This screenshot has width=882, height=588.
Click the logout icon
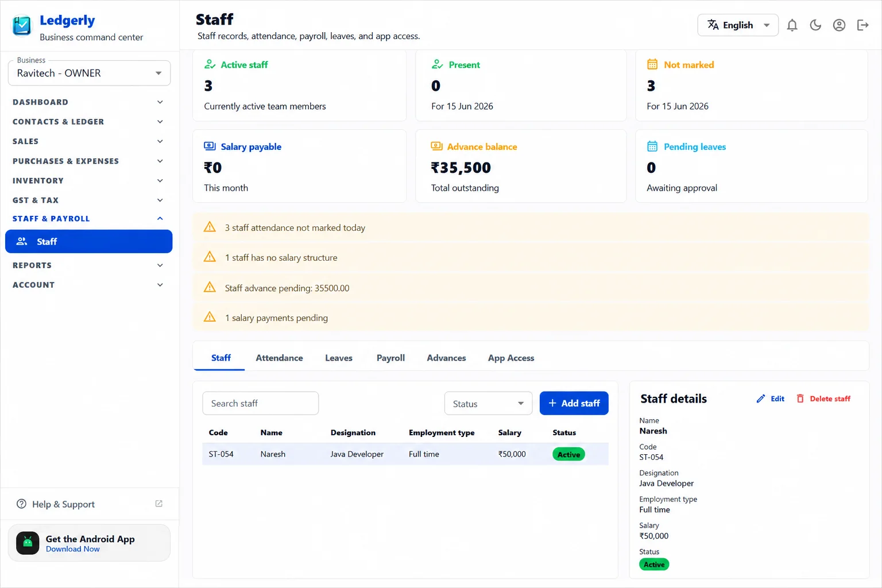862,25
